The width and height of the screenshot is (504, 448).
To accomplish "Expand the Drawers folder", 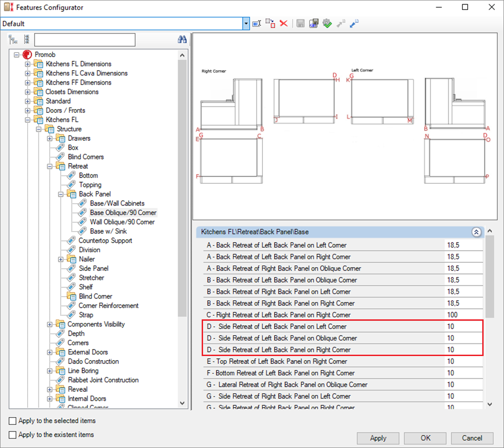I will click(x=50, y=139).
